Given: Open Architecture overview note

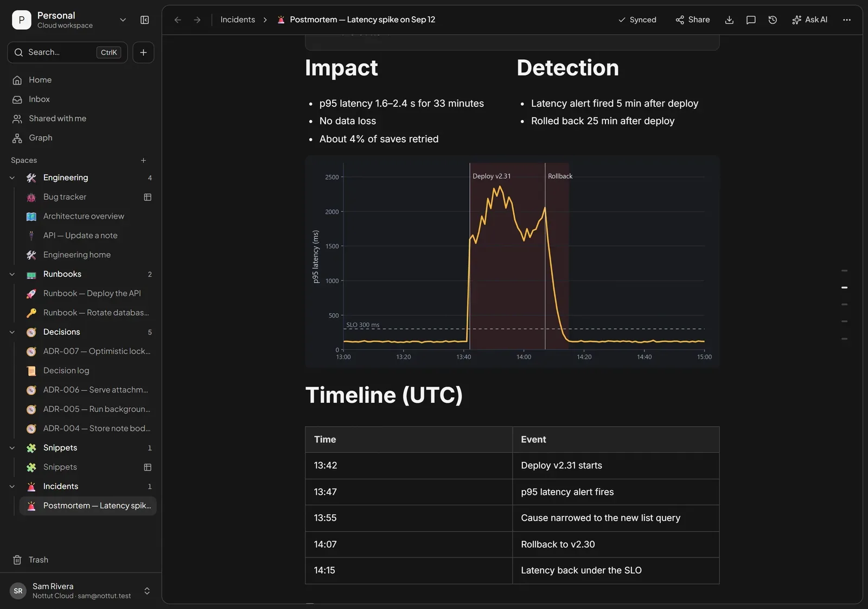Looking at the screenshot, I should click(88, 217).
